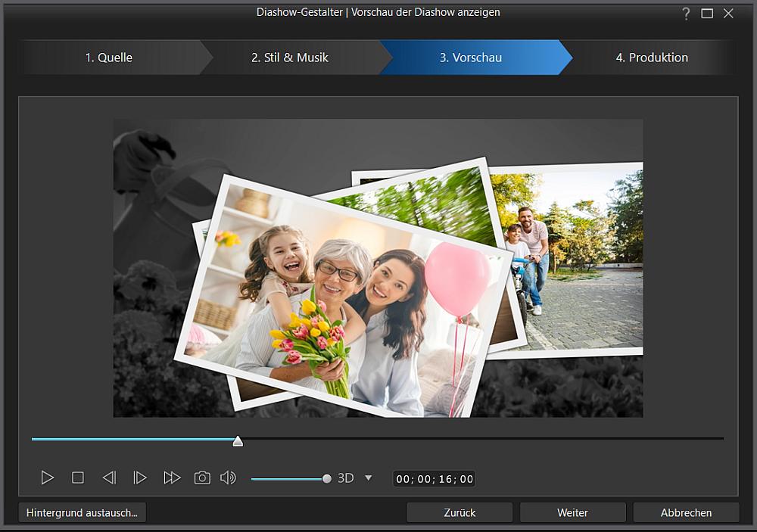Image resolution: width=757 pixels, height=532 pixels.
Task: Continue with the Weiter button
Action: tap(572, 512)
